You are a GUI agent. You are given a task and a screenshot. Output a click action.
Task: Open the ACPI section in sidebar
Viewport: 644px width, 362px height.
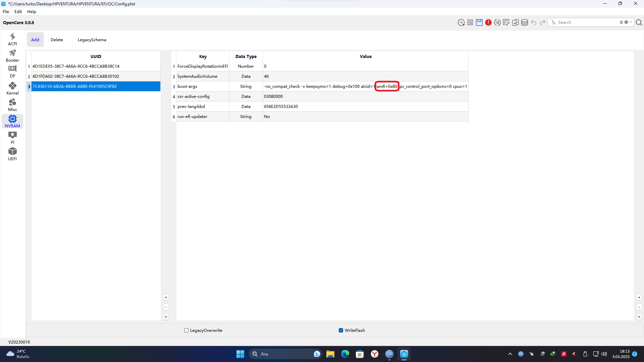pos(12,39)
